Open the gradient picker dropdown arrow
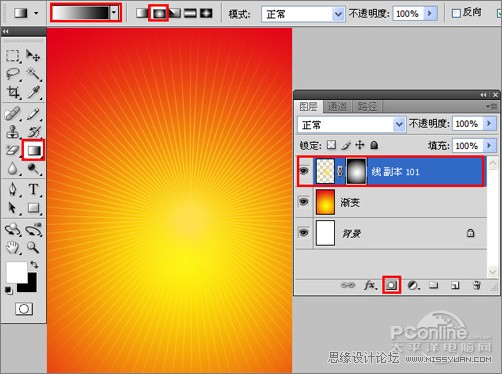Image resolution: width=502 pixels, height=374 pixels. click(x=114, y=13)
